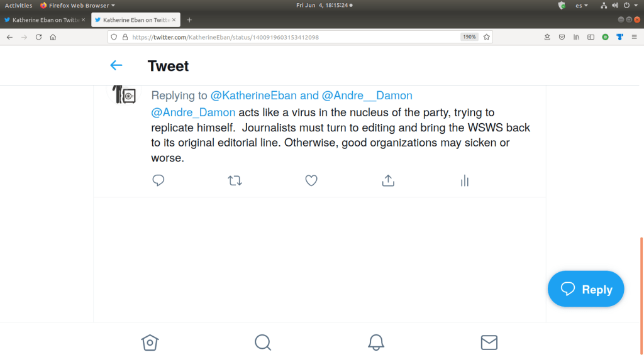Go to Twitter Home in bottom bar
This screenshot has width=644, height=362.
click(x=150, y=342)
